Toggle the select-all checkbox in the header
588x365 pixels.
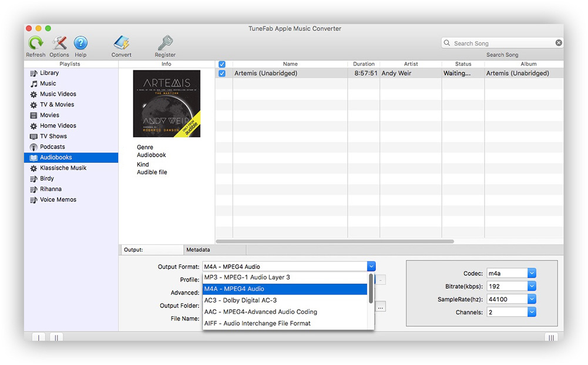pyautogui.click(x=221, y=64)
